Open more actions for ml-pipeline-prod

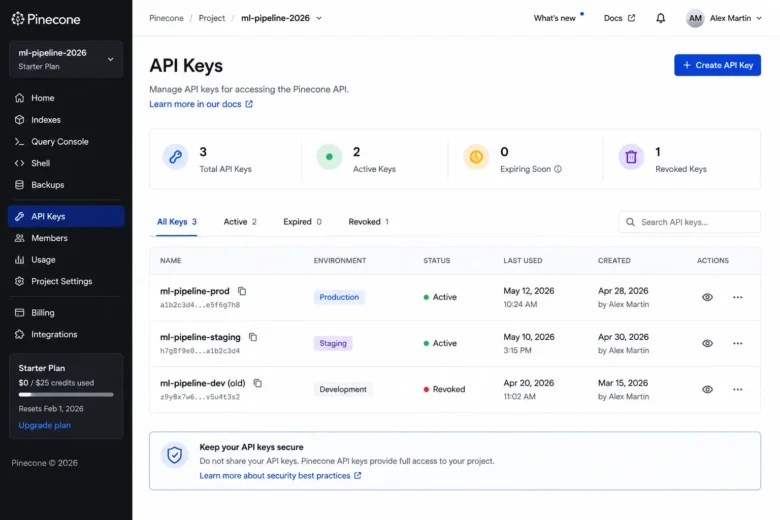737,298
